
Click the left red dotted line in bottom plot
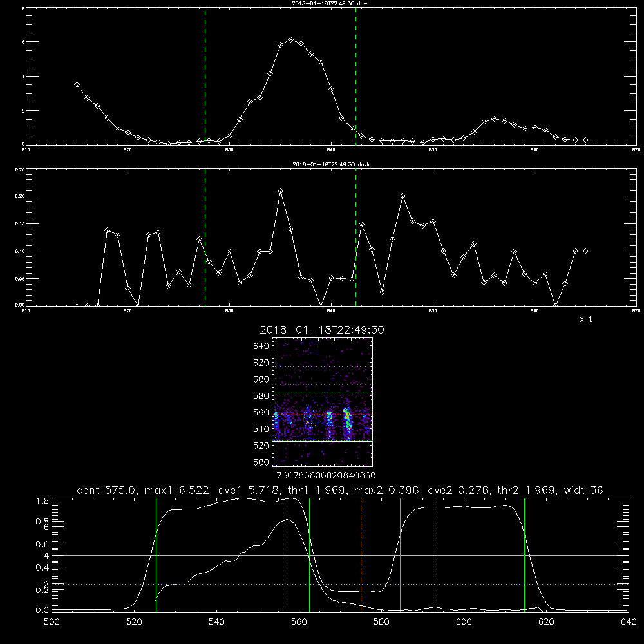click(x=287, y=555)
